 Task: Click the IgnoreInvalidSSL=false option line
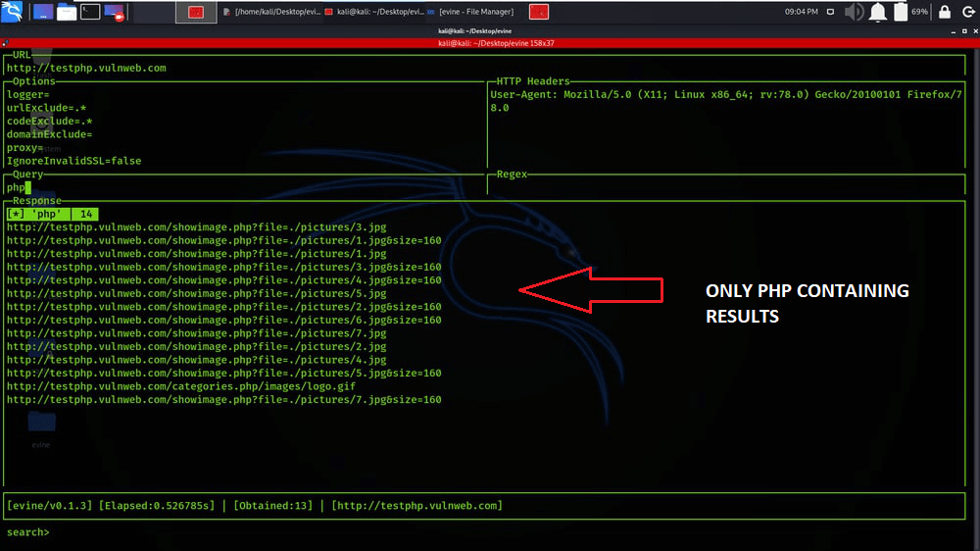coord(74,162)
